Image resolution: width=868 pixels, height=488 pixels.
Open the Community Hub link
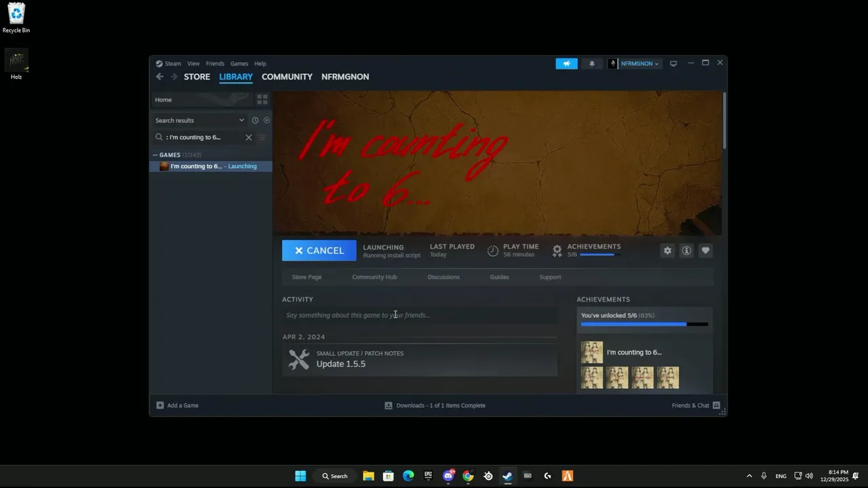pos(374,277)
